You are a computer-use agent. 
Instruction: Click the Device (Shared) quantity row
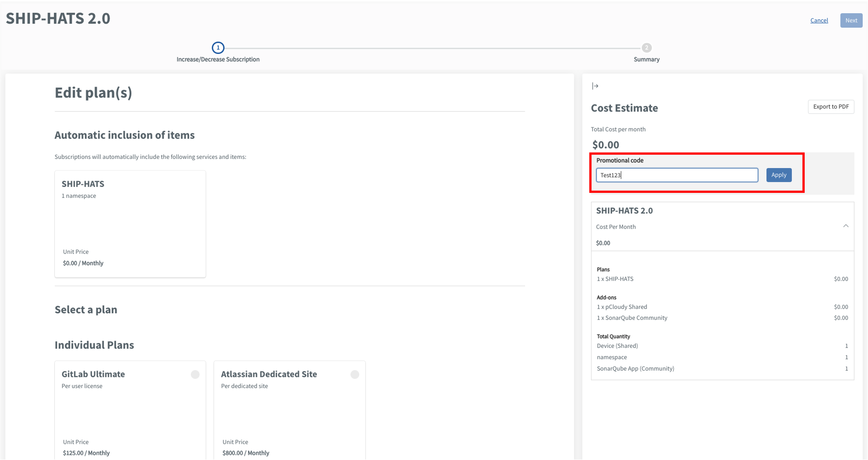[x=723, y=346]
